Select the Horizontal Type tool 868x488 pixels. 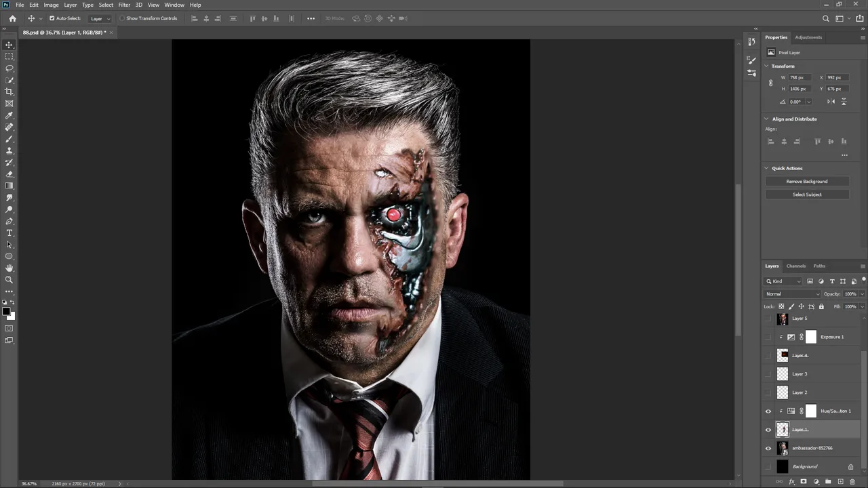[x=9, y=232]
